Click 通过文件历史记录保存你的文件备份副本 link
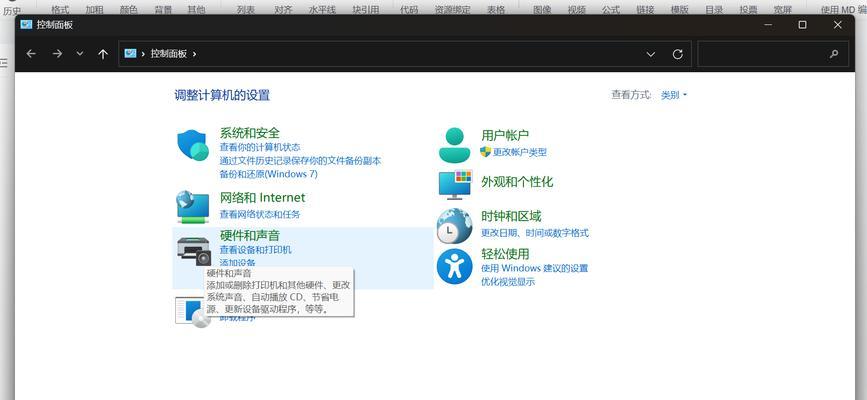The image size is (867, 400). click(300, 160)
